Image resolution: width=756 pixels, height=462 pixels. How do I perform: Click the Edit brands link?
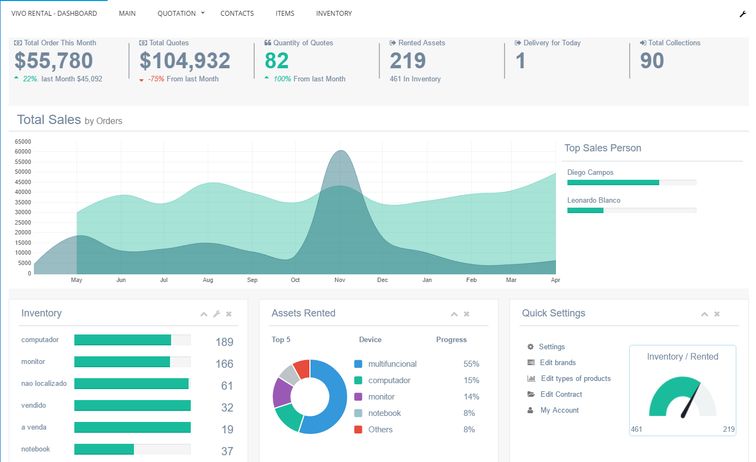(x=558, y=363)
